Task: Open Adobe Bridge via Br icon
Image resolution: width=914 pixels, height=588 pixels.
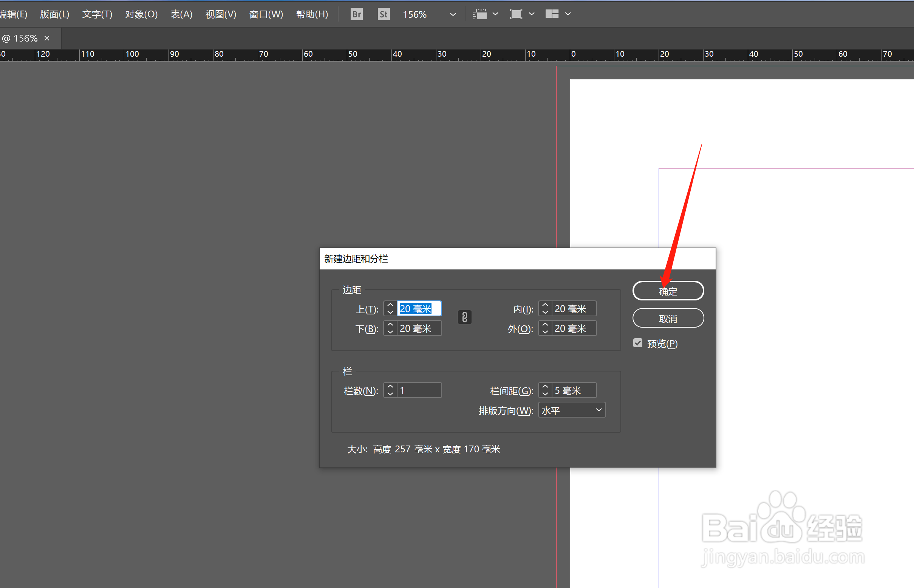Action: [356, 14]
